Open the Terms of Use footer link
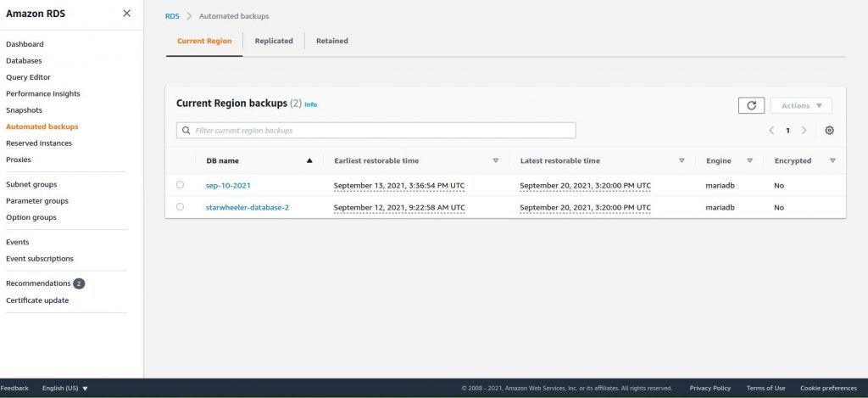This screenshot has width=868, height=398. tap(765, 388)
